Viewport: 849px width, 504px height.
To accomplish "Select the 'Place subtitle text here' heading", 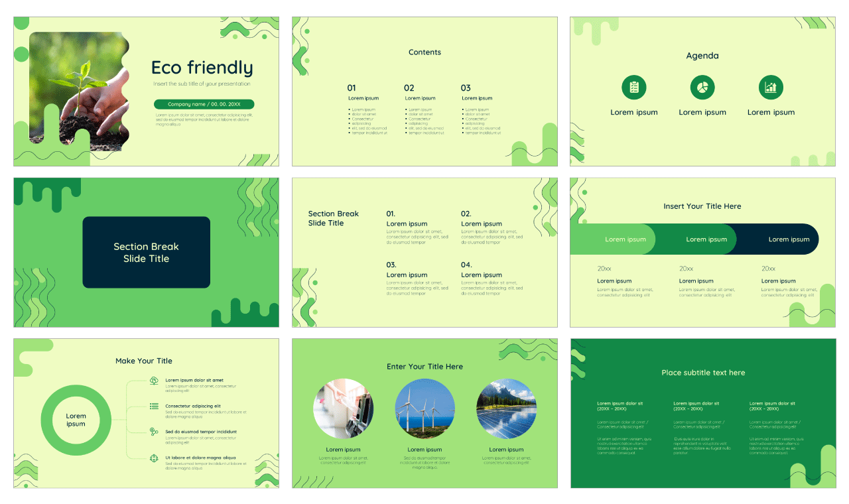I will tap(703, 373).
